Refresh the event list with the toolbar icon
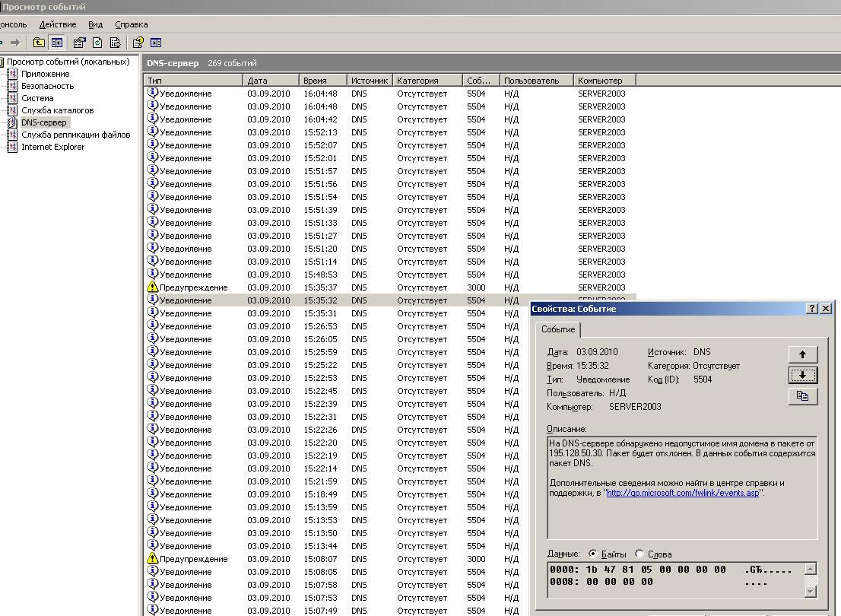Image resolution: width=841 pixels, height=616 pixels. click(x=97, y=43)
